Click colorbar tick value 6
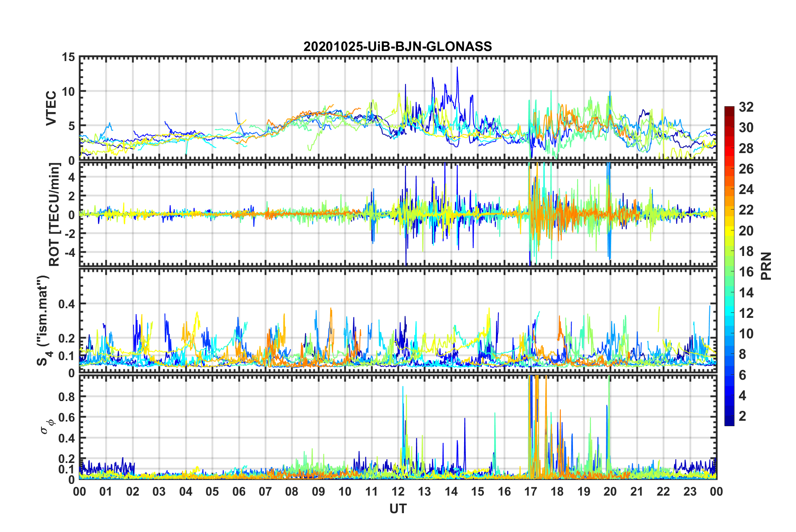796x532 pixels. tap(742, 375)
